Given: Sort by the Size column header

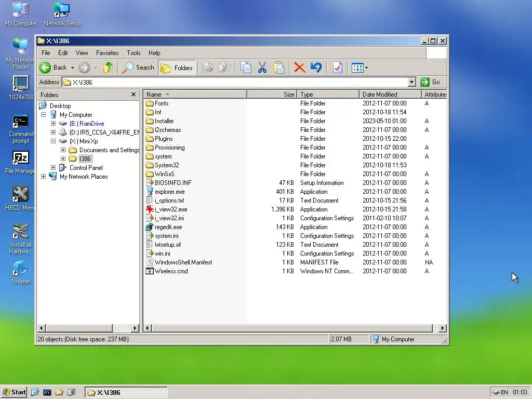Looking at the screenshot, I should click(x=272, y=95).
